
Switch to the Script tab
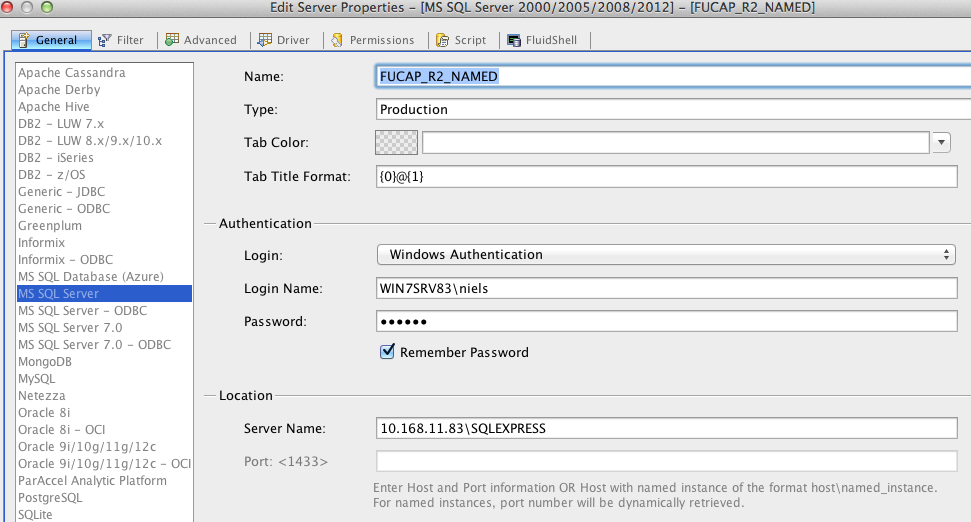pos(461,40)
